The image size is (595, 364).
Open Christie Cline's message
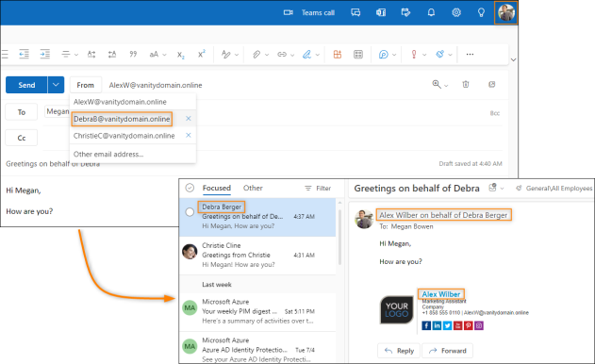pyautogui.click(x=257, y=255)
